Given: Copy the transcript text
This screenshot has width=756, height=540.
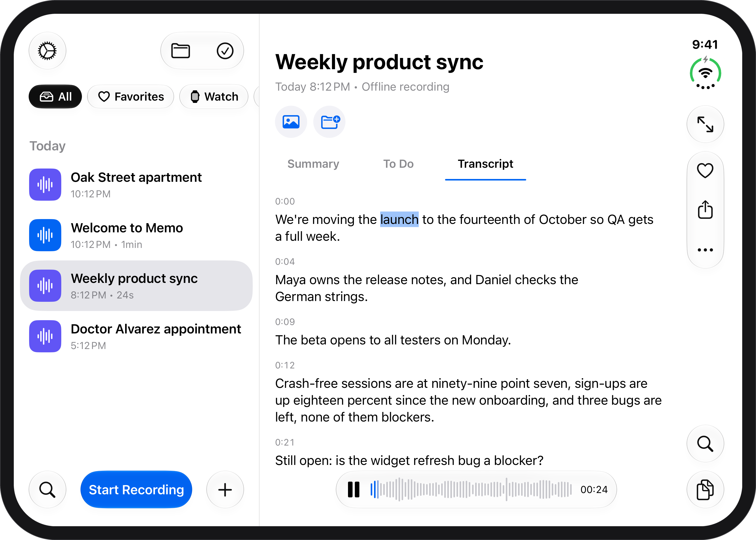Looking at the screenshot, I should 705,489.
